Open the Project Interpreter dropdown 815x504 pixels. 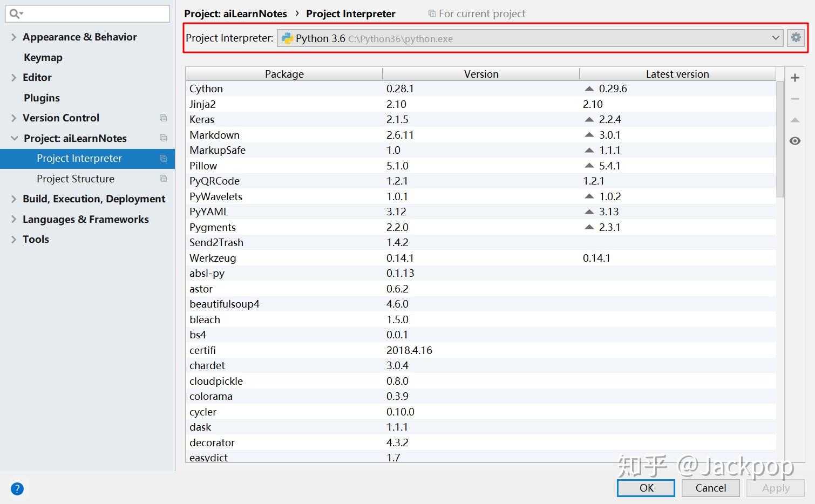(x=530, y=38)
